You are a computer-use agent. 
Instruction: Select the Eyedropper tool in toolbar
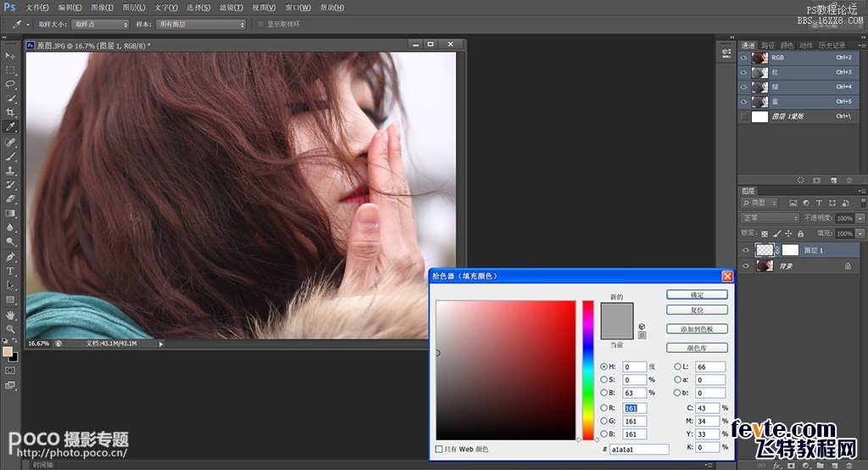tap(10, 127)
